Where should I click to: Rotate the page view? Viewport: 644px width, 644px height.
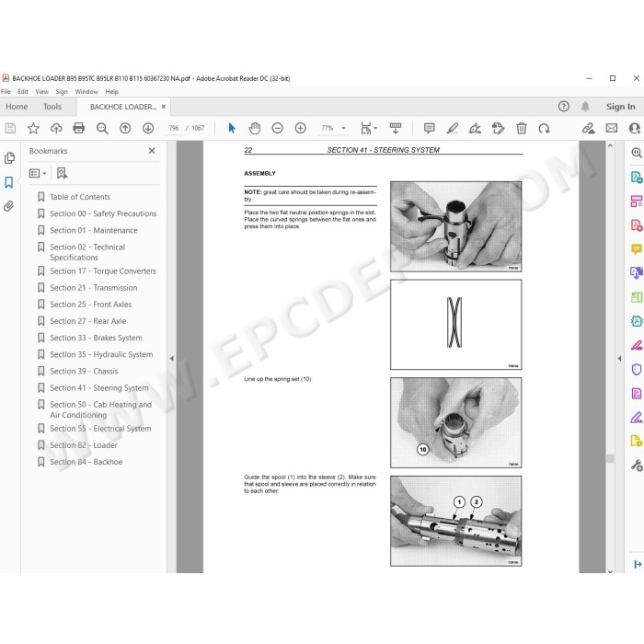[x=545, y=129]
